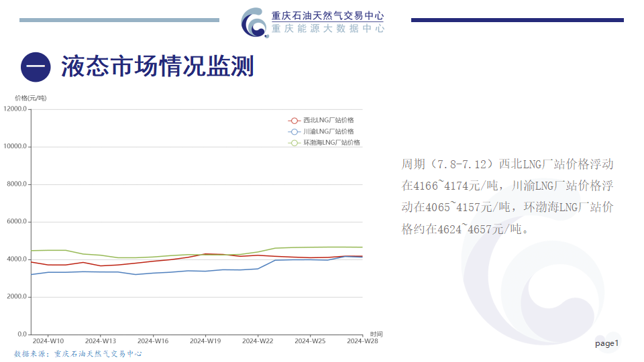
Task: Click the Chongqing exchange center logo icon
Action: tap(255, 23)
